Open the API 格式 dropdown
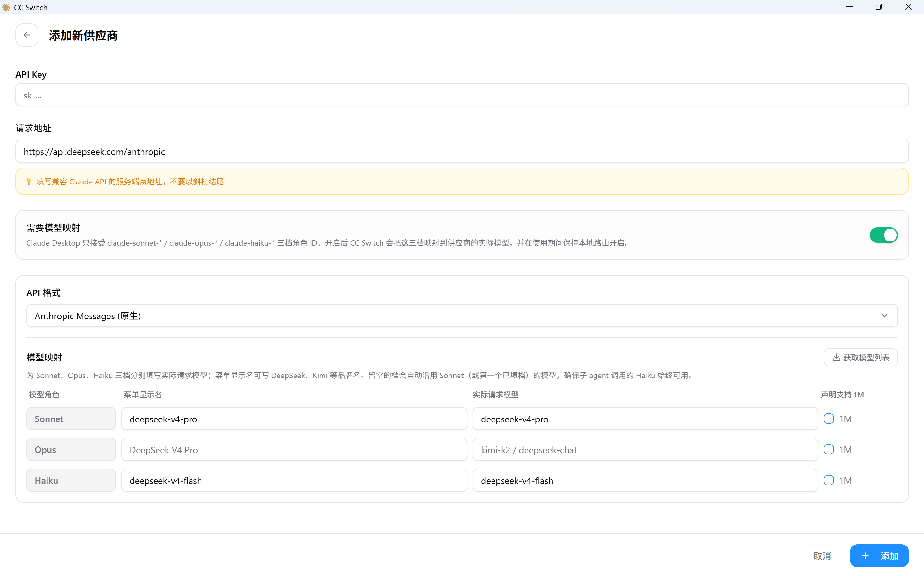Viewport: 924px width, 576px height. coord(462,316)
